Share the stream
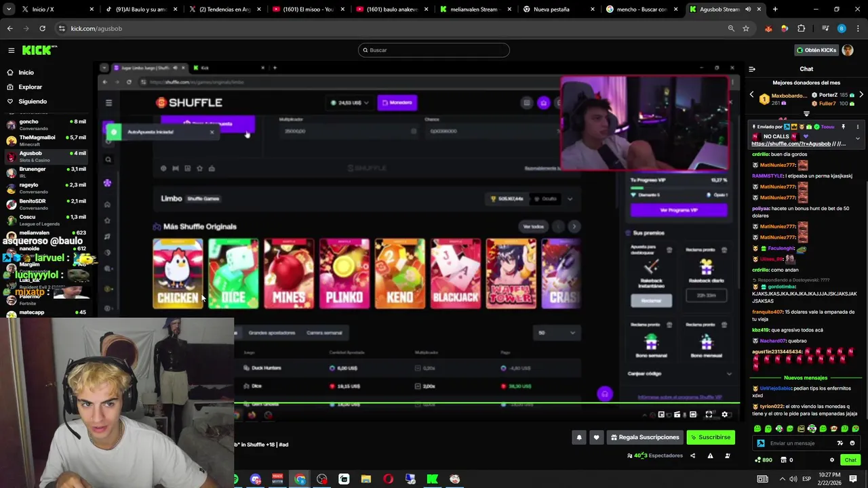868x488 pixels. 692,455
